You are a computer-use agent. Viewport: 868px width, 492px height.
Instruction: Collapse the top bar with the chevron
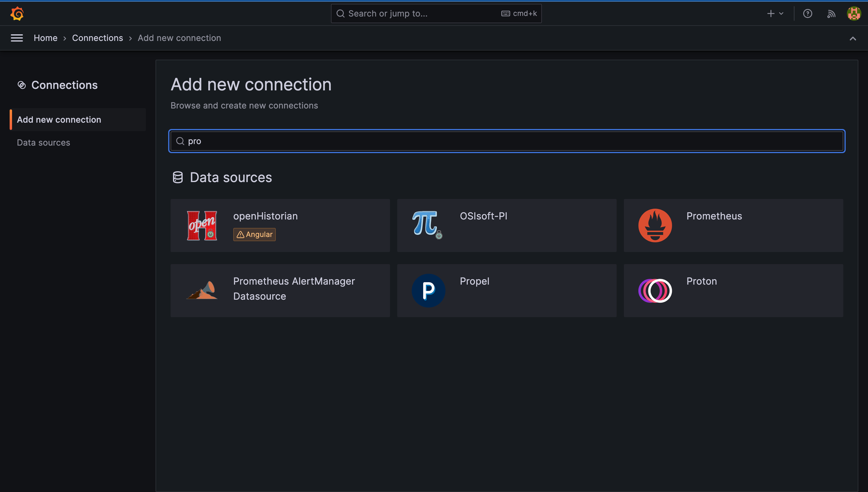click(852, 38)
